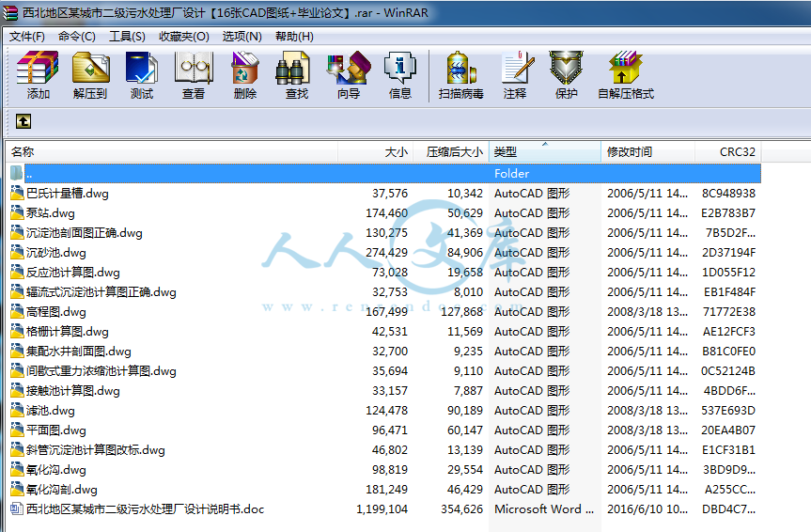This screenshot has height=532, width=811.
Task: Open the 文件(F) menu
Action: [27, 37]
